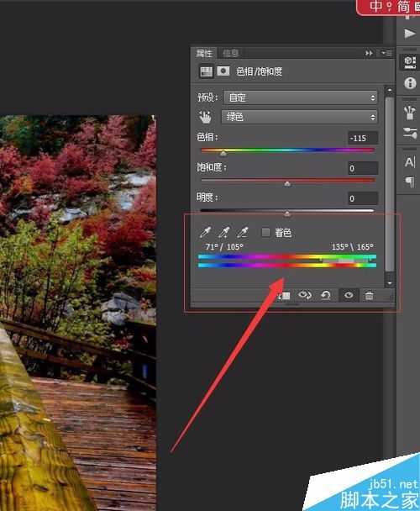This screenshot has height=511, width=420.
Task: Enable the 着色 colorize checkbox
Action: pos(266,232)
